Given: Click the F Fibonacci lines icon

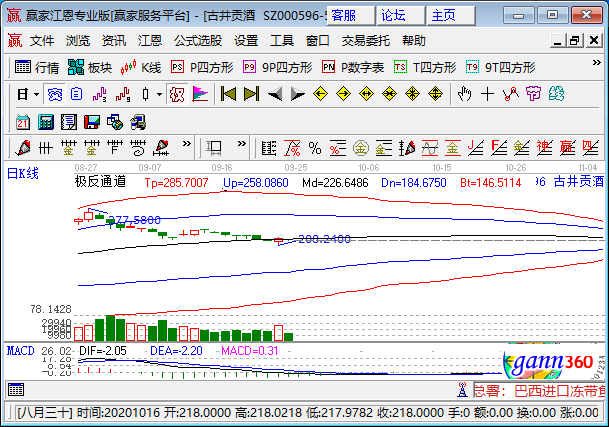Looking at the screenshot, I should click(115, 148).
